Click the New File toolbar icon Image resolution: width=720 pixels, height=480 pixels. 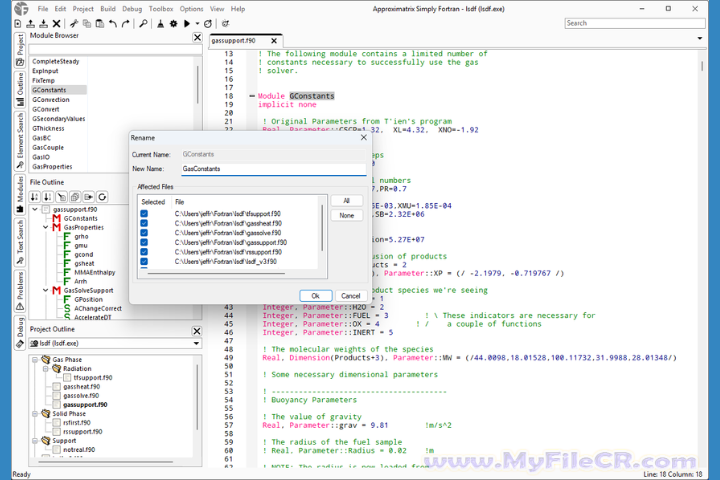pos(18,23)
